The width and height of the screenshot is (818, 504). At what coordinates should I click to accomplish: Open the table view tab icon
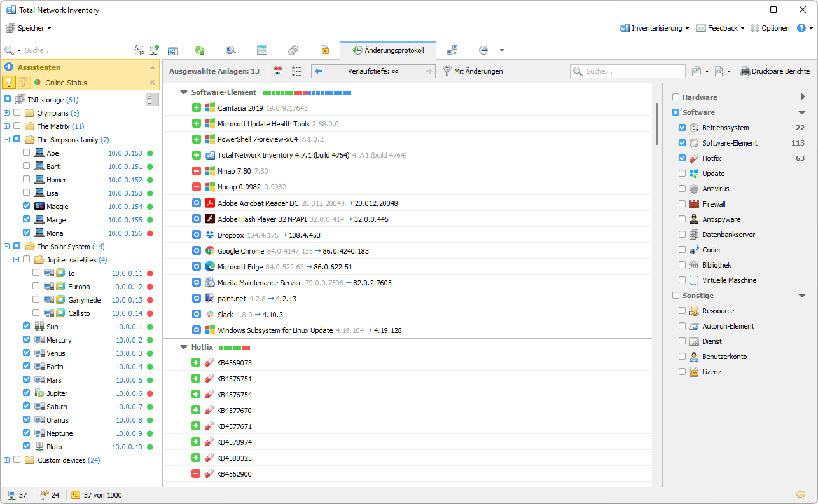click(x=262, y=50)
